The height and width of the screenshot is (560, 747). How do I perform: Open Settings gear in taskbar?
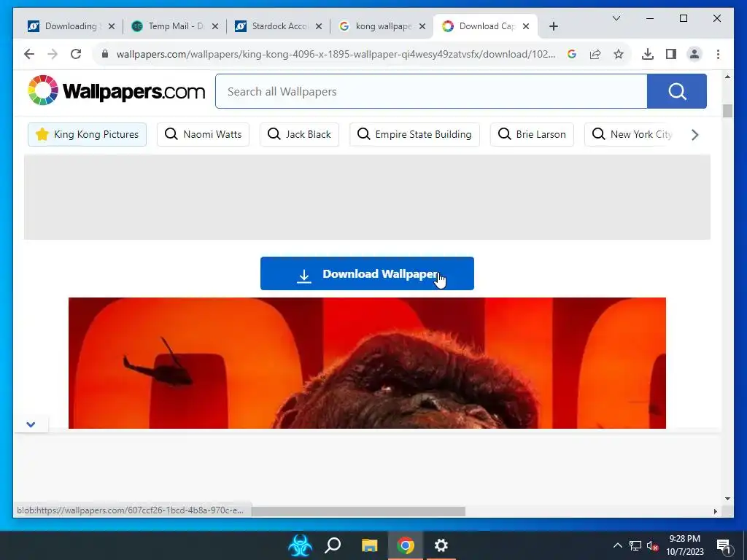click(441, 545)
